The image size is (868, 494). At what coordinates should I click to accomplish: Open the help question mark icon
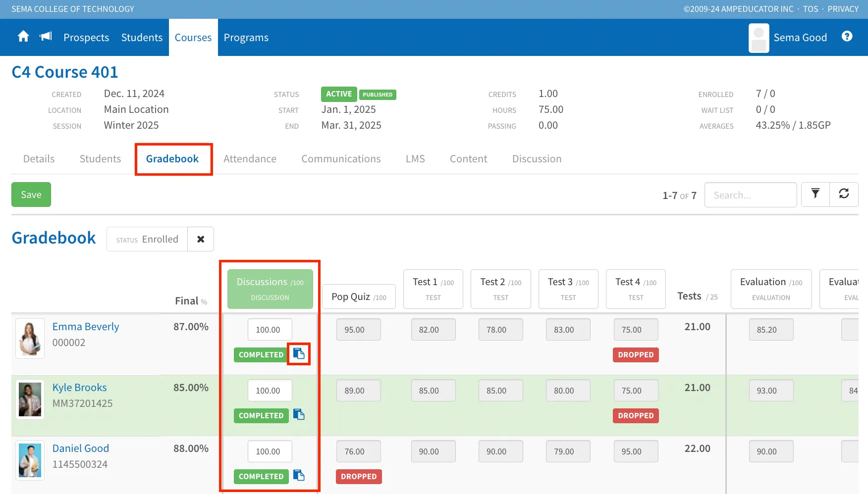coord(847,36)
